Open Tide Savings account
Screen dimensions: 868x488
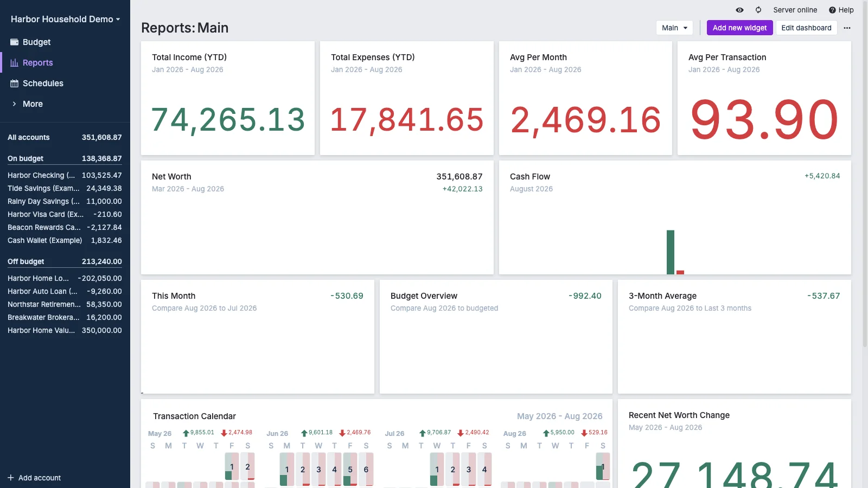pyautogui.click(x=65, y=188)
